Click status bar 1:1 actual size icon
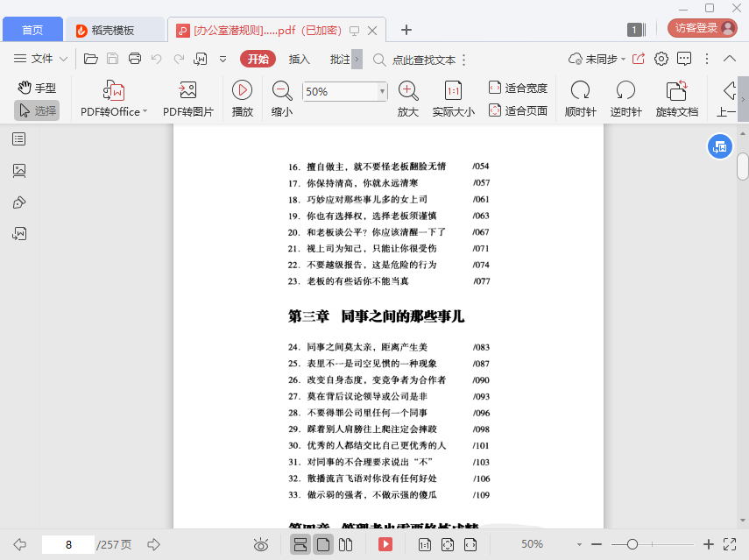749x560 pixels. (x=424, y=545)
